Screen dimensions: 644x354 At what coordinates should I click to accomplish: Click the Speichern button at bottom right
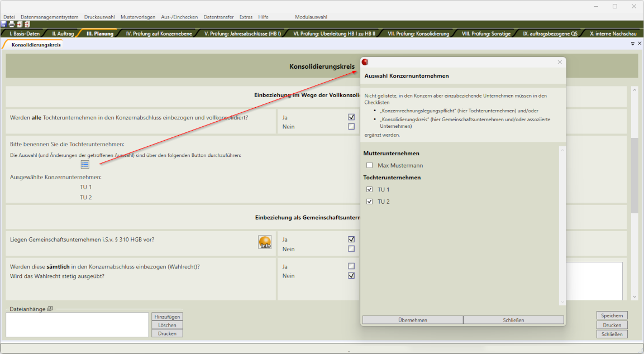[x=612, y=315]
